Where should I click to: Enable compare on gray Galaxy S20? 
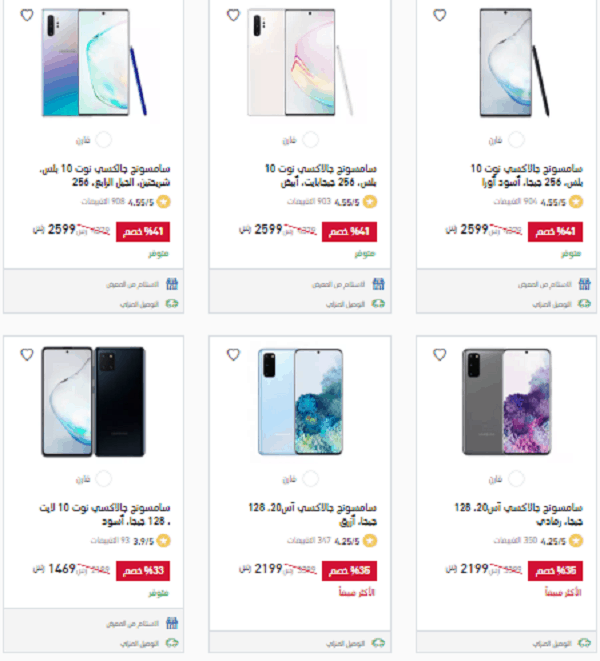(517, 479)
